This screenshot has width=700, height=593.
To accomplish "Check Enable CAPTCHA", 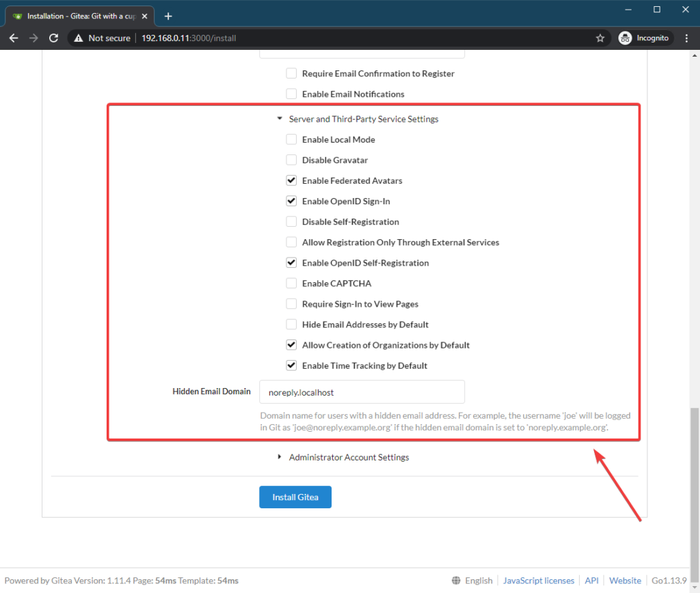I will (291, 283).
